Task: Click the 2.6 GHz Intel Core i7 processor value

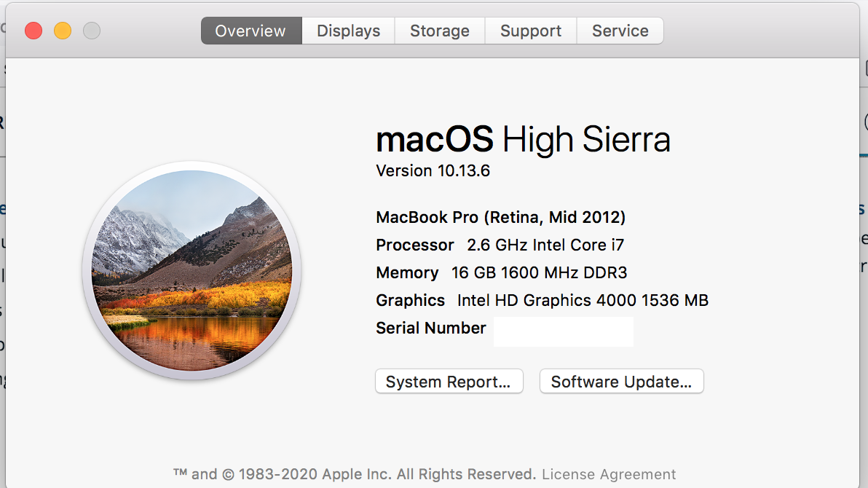Action: [545, 245]
